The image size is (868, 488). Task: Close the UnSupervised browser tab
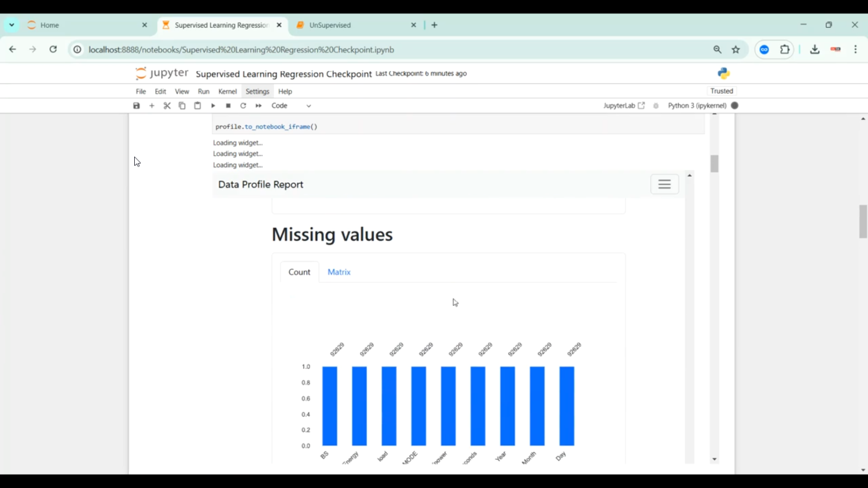tap(414, 25)
